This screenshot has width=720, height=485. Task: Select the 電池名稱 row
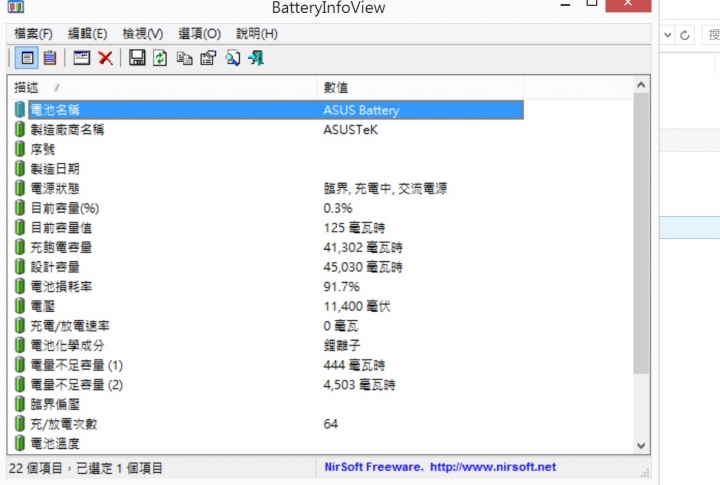(x=276, y=110)
